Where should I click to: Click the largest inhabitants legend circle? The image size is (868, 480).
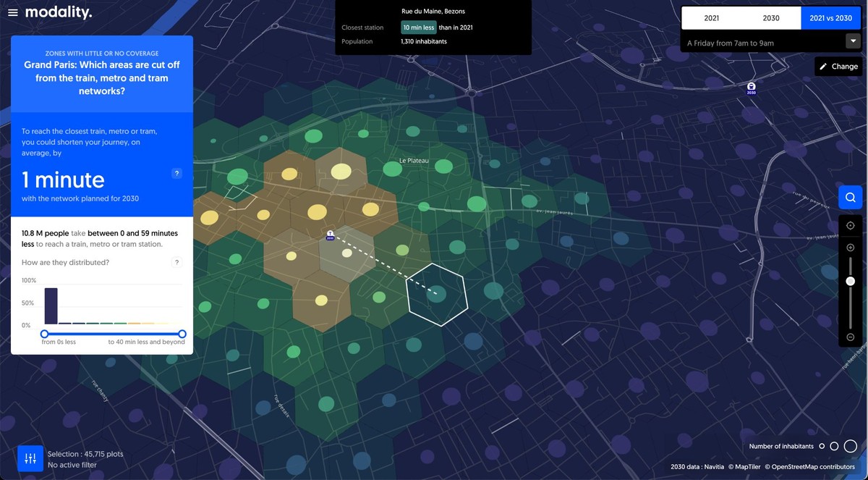[x=851, y=447]
